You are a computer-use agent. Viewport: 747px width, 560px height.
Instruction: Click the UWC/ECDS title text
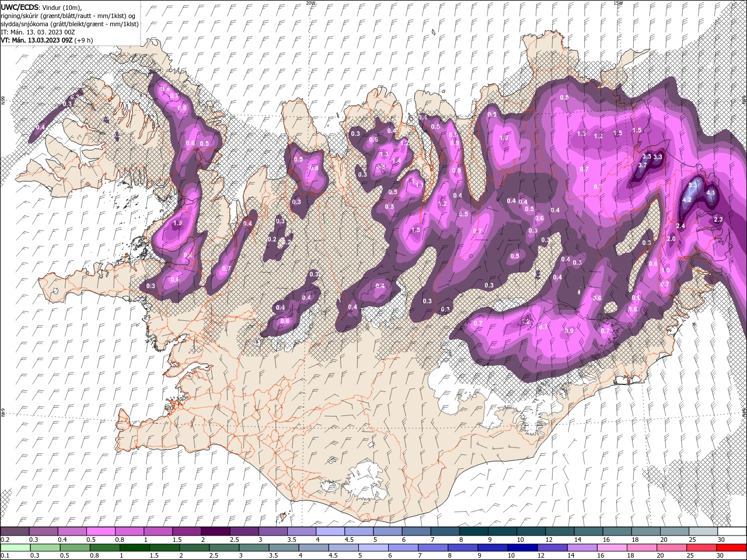[19, 7]
